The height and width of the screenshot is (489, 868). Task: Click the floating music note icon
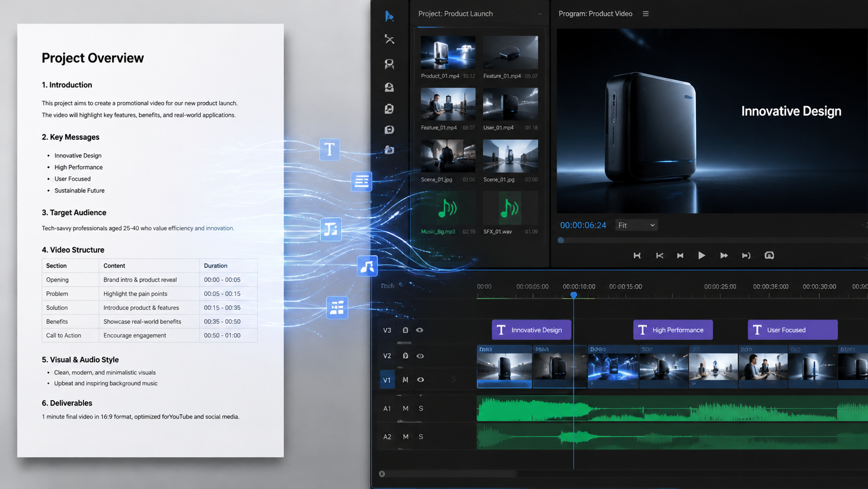368,266
